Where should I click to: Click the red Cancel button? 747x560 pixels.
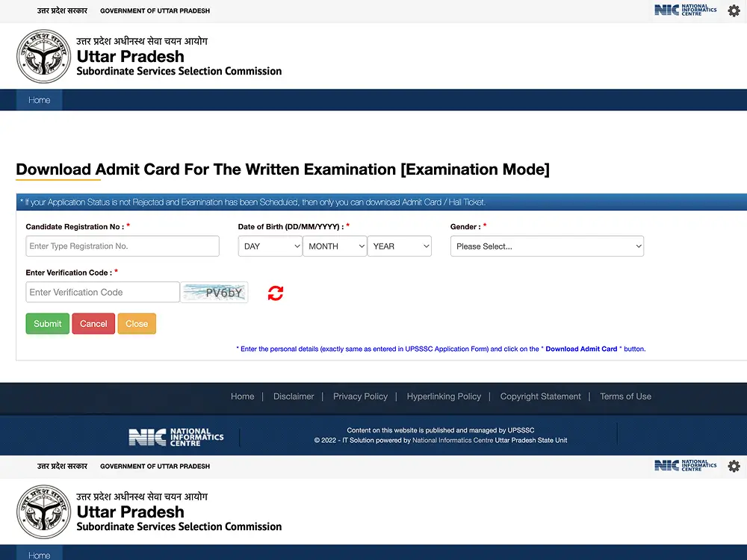click(93, 323)
